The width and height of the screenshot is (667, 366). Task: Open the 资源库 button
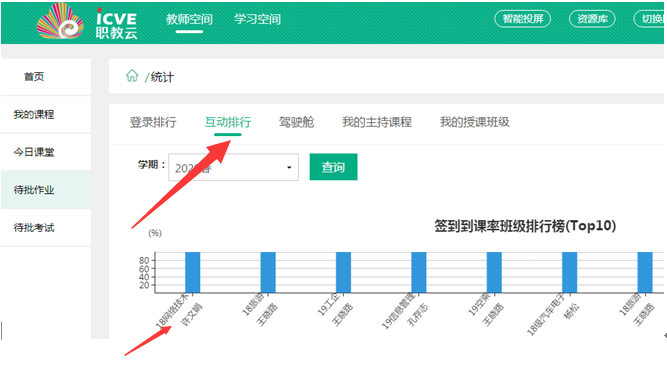click(x=592, y=19)
